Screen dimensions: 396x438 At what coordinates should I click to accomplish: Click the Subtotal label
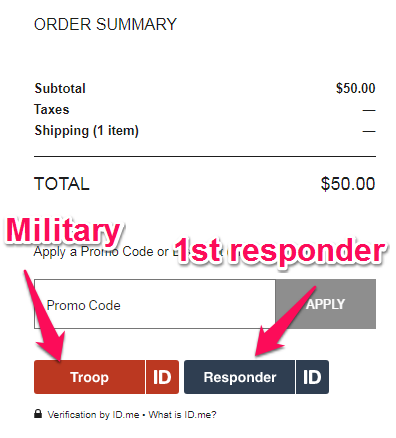(60, 88)
